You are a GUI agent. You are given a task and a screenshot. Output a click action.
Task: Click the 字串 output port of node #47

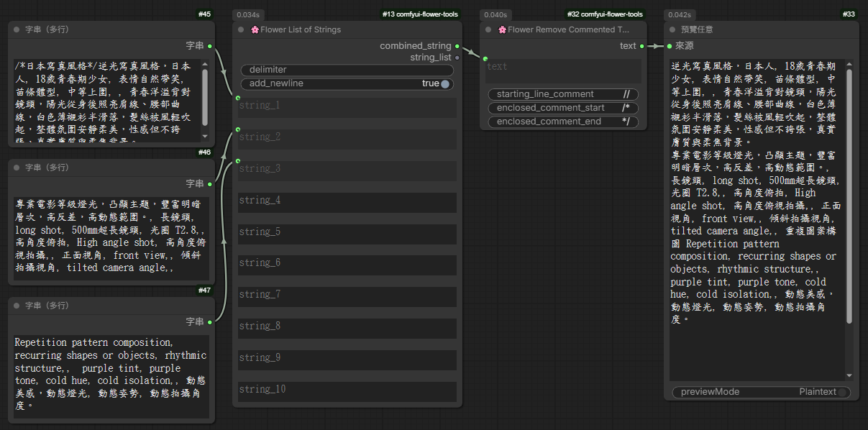209,321
